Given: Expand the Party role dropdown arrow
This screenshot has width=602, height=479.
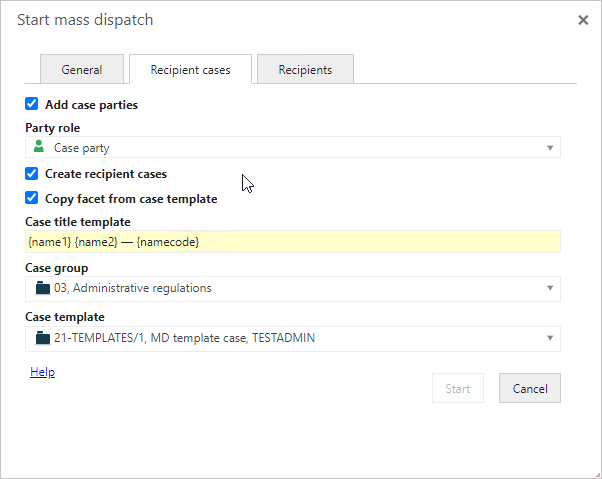Looking at the screenshot, I should click(550, 148).
